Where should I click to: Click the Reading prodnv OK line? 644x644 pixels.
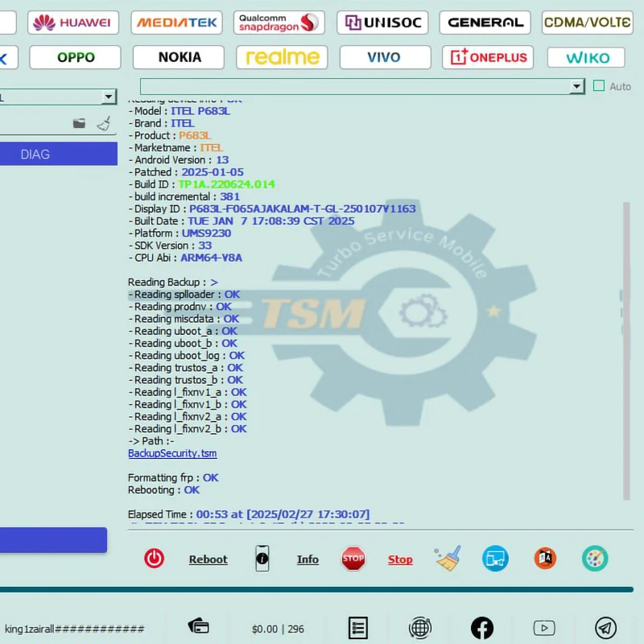pyautogui.click(x=180, y=307)
